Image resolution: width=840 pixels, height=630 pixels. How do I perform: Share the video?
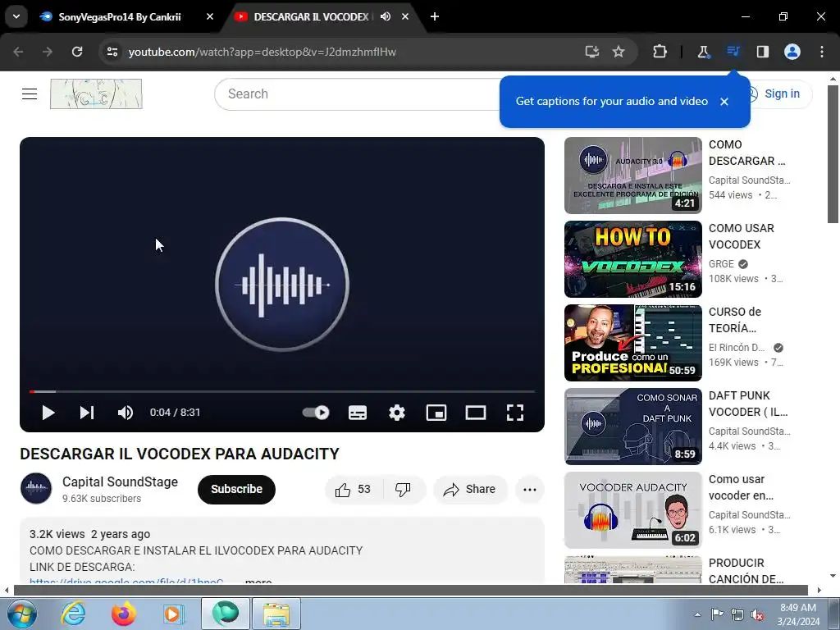tap(470, 489)
